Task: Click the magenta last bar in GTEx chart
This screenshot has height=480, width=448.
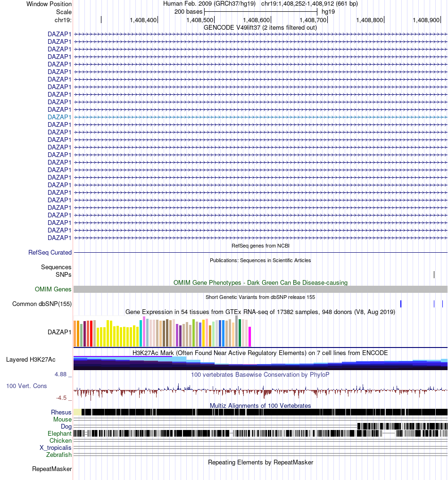Action: (x=249, y=337)
